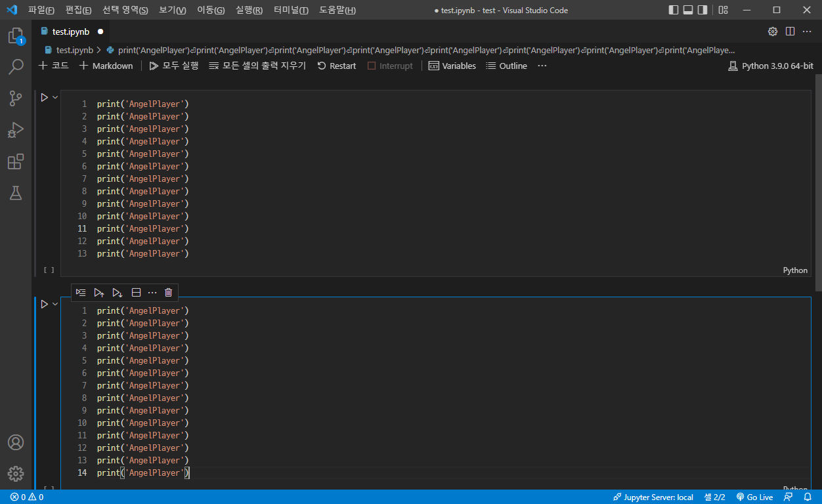Open the Accounts menu icon

pyautogui.click(x=16, y=442)
